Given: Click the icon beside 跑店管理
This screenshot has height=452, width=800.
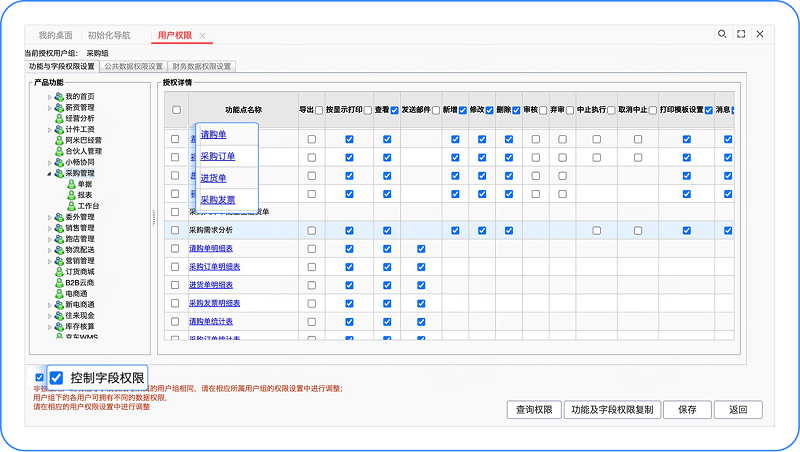Looking at the screenshot, I should (x=59, y=239).
